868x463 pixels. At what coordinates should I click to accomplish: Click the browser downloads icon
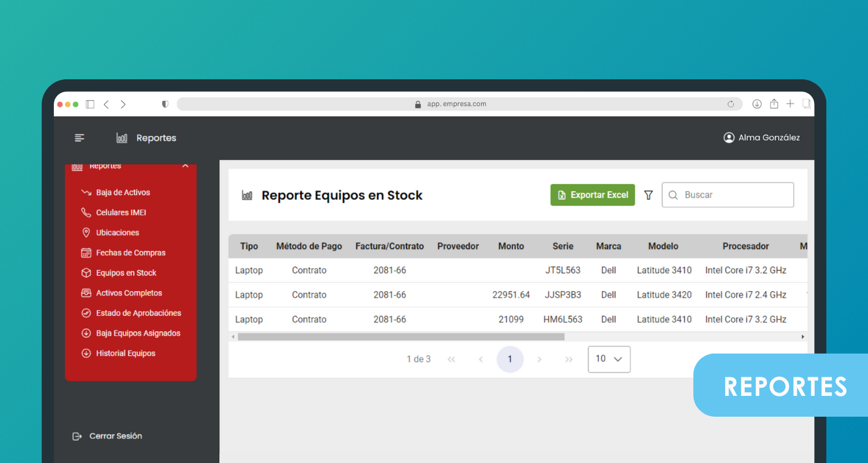[x=757, y=104]
